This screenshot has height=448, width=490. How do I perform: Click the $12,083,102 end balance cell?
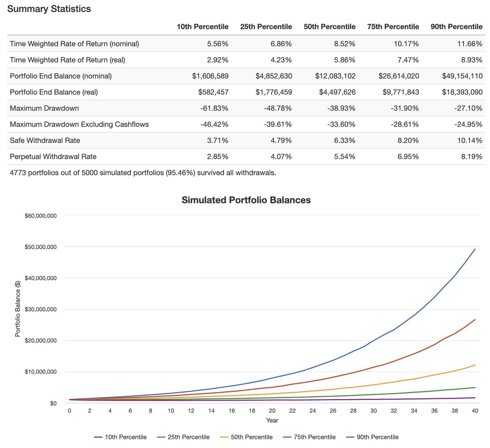[335, 76]
